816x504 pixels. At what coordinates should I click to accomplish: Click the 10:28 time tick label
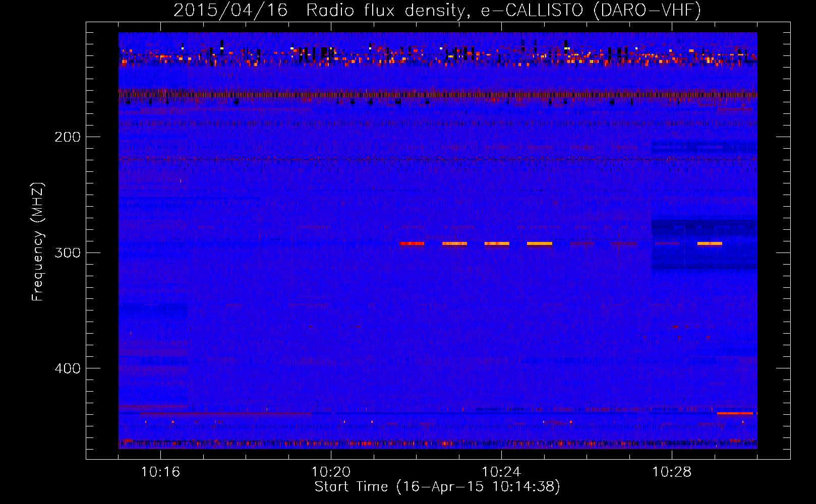672,472
